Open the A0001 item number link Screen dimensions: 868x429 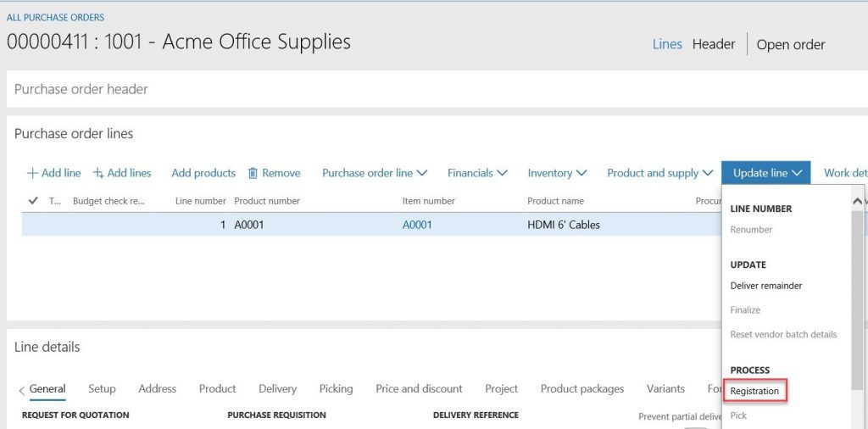point(417,225)
